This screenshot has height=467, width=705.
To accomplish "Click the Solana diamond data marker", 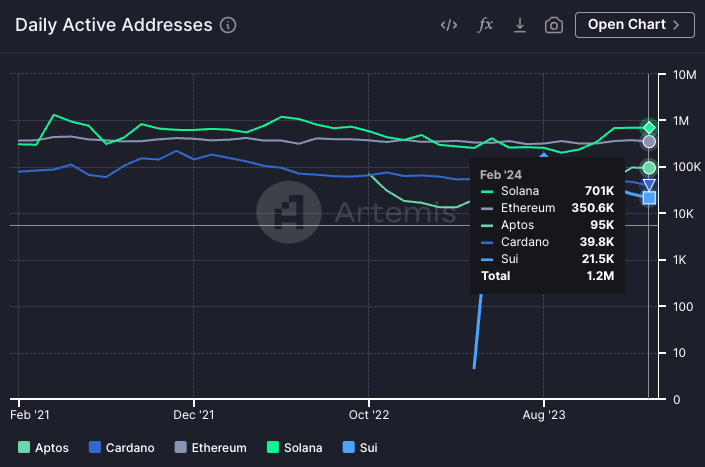I will coord(649,128).
